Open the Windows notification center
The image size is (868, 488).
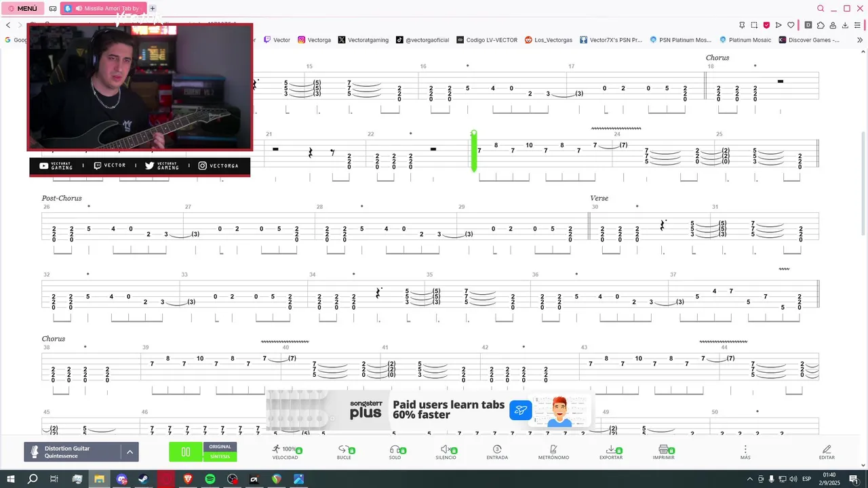pos(854,479)
